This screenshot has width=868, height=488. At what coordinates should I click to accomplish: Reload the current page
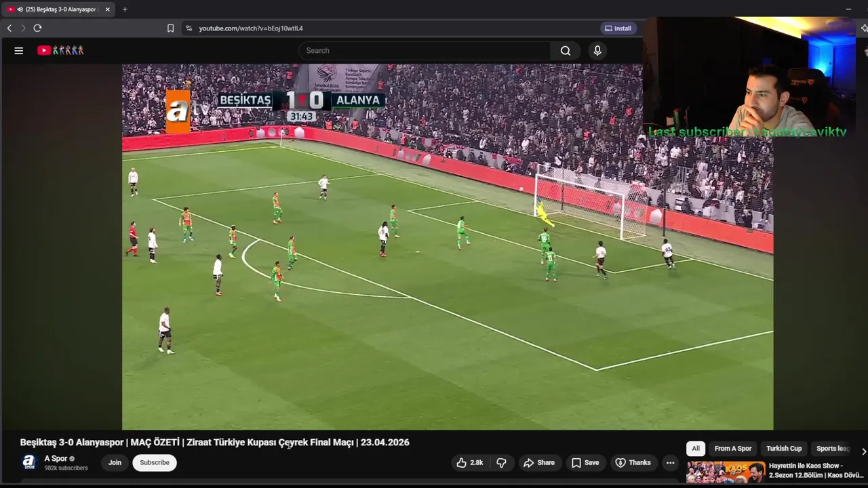coord(37,28)
